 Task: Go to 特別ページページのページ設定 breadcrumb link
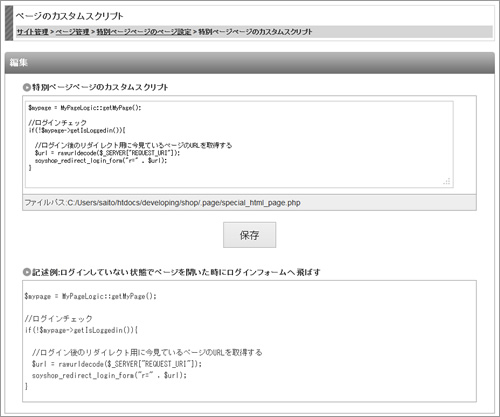(x=144, y=32)
